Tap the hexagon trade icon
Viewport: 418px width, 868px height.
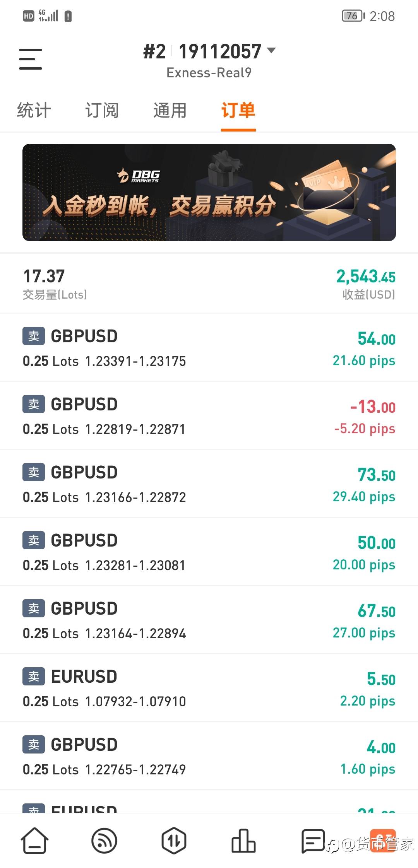(174, 840)
